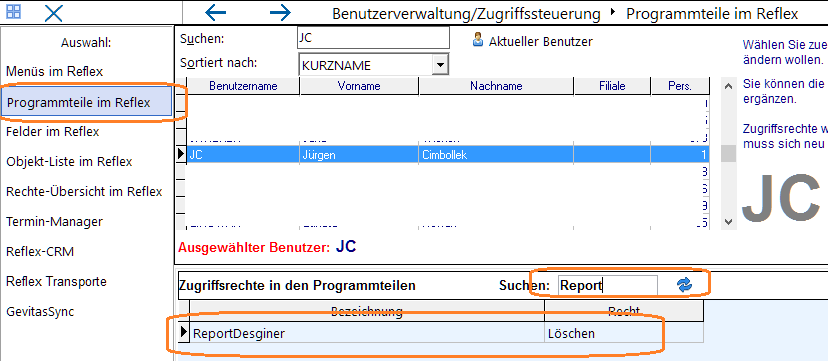The image size is (828, 361).
Task: Click the refresh icon next to Report search
Action: pos(684,285)
